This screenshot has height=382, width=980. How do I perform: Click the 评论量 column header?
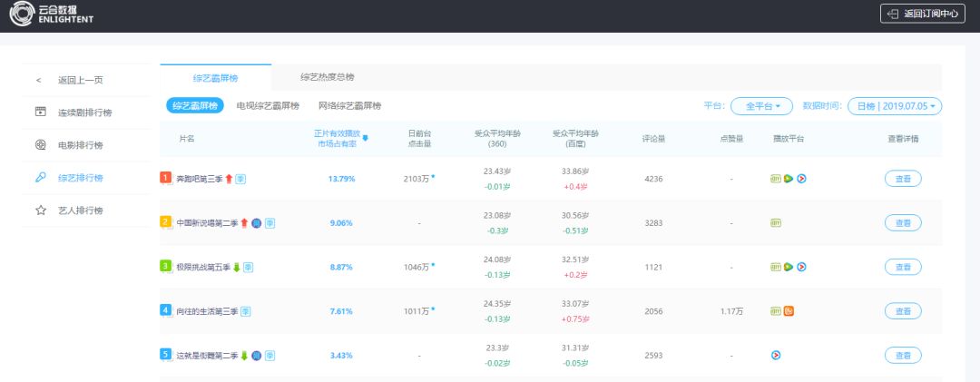point(653,139)
